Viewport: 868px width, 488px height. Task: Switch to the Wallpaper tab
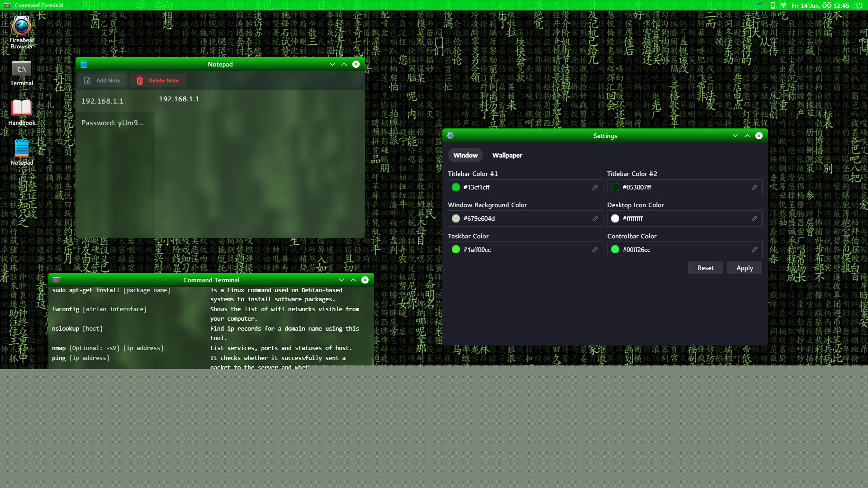coord(507,155)
